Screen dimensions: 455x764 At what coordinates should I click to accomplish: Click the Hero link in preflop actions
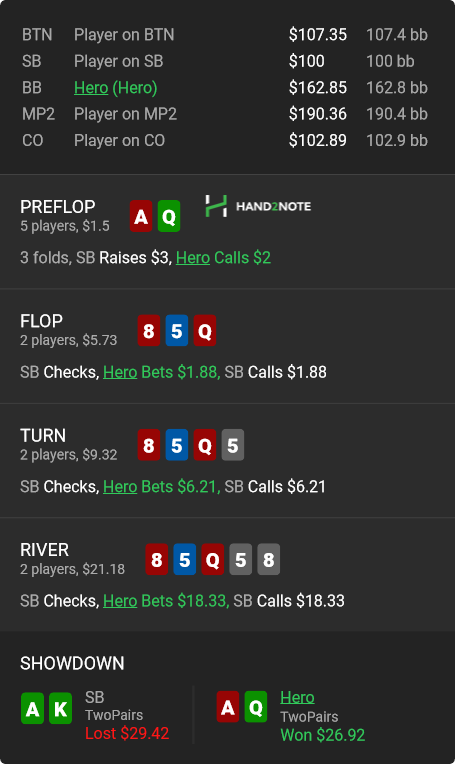point(193,257)
